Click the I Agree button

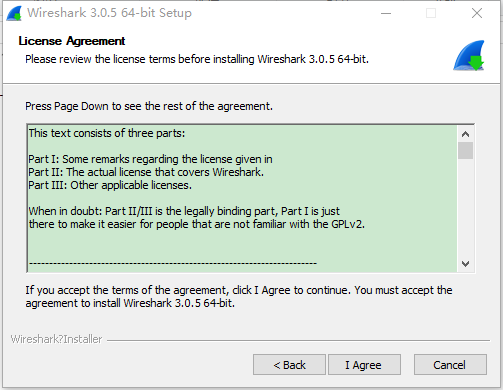[364, 365]
